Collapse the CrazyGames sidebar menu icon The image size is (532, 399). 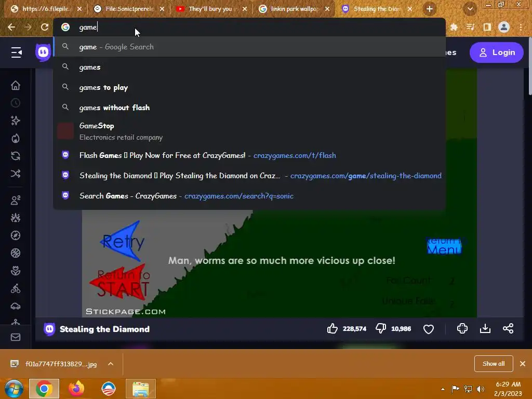click(16, 52)
